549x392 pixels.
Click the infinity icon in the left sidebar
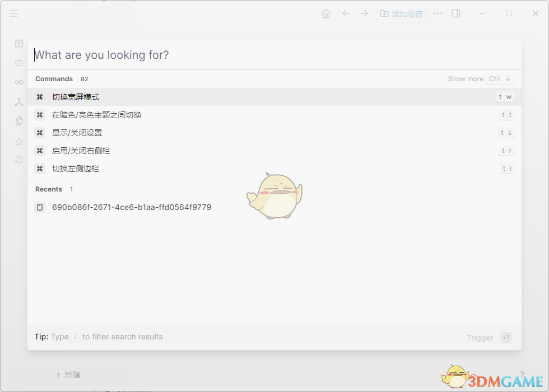pos(18,82)
